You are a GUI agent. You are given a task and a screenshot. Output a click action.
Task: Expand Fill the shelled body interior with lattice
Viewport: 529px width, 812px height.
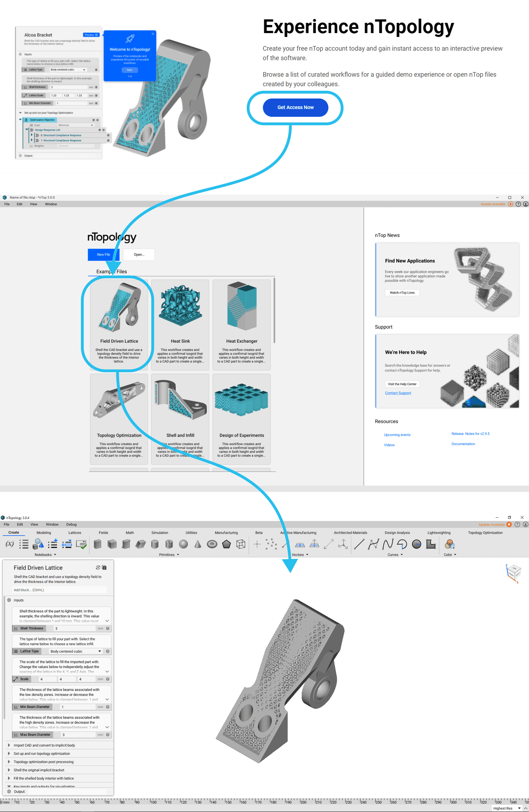(9, 778)
